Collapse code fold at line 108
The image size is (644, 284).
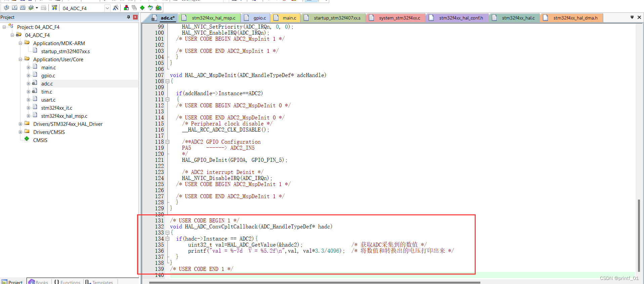[167, 81]
